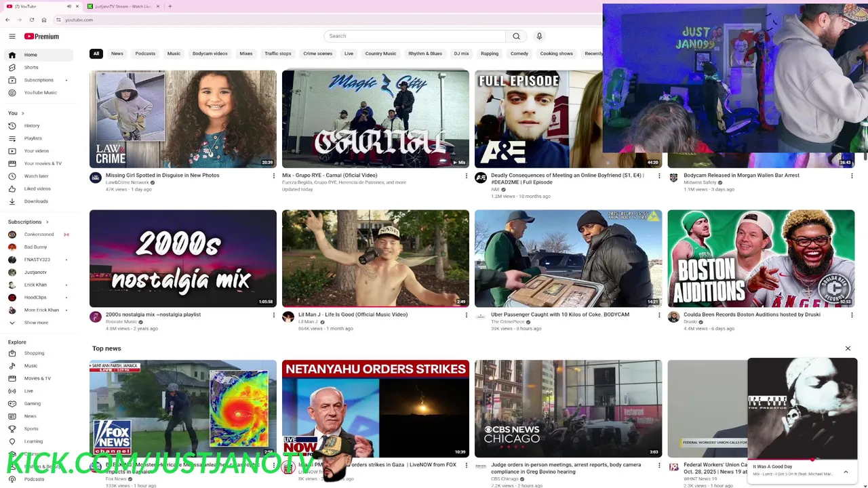Open Liked videos in the sidebar
Image resolution: width=868 pixels, height=488 pixels.
click(x=37, y=188)
